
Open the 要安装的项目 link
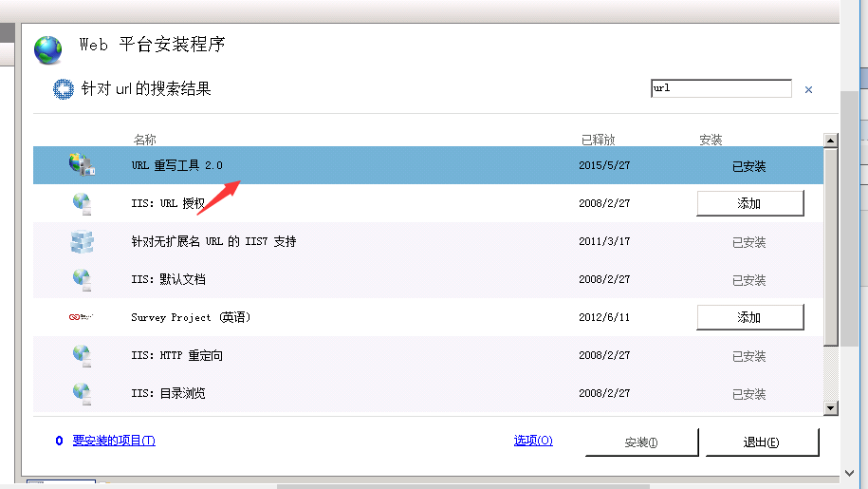tap(114, 441)
